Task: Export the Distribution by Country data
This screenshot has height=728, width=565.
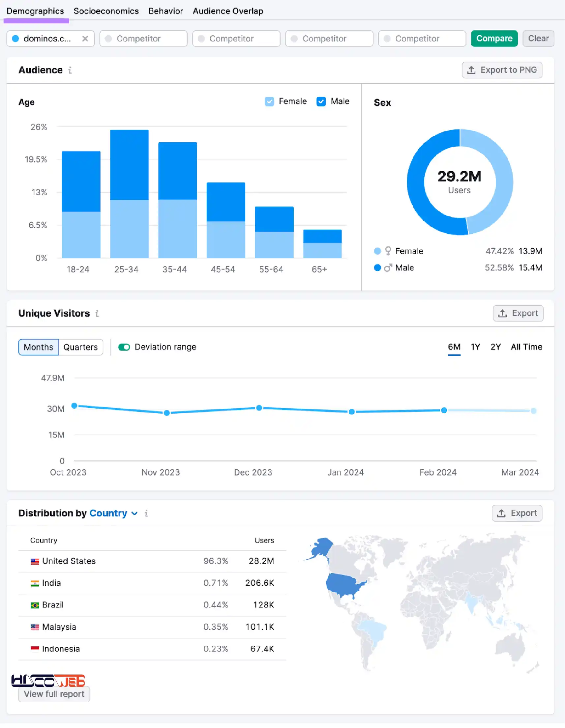Action: pos(517,513)
